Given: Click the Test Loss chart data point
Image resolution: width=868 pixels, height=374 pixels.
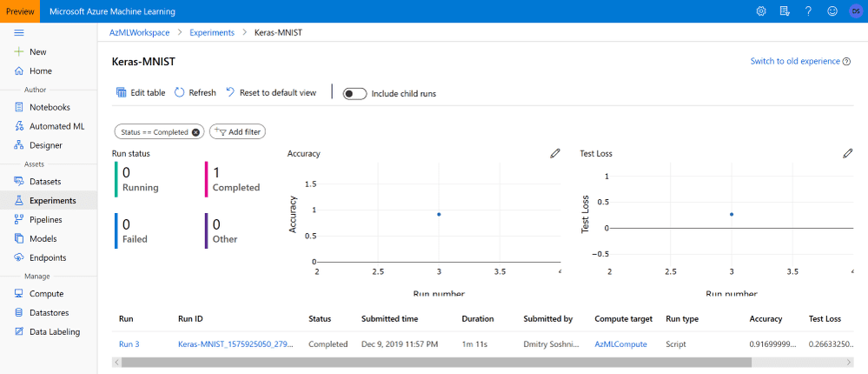Looking at the screenshot, I should coord(732,214).
